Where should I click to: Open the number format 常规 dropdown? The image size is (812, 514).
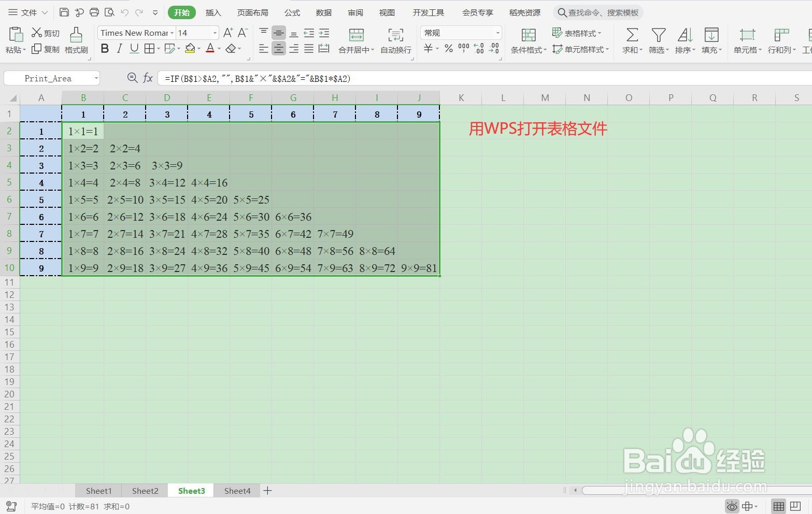click(497, 33)
